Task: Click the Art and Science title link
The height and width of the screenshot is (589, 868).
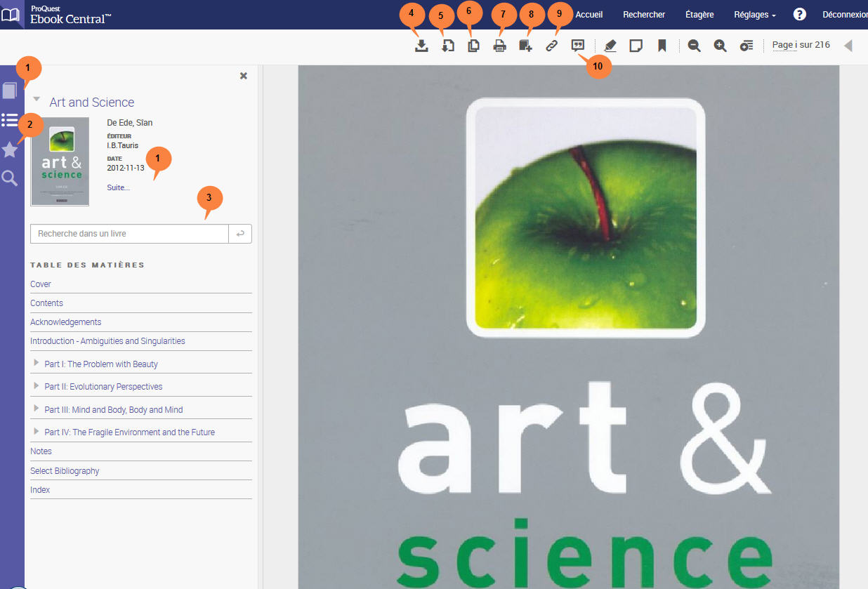Action: click(x=92, y=102)
